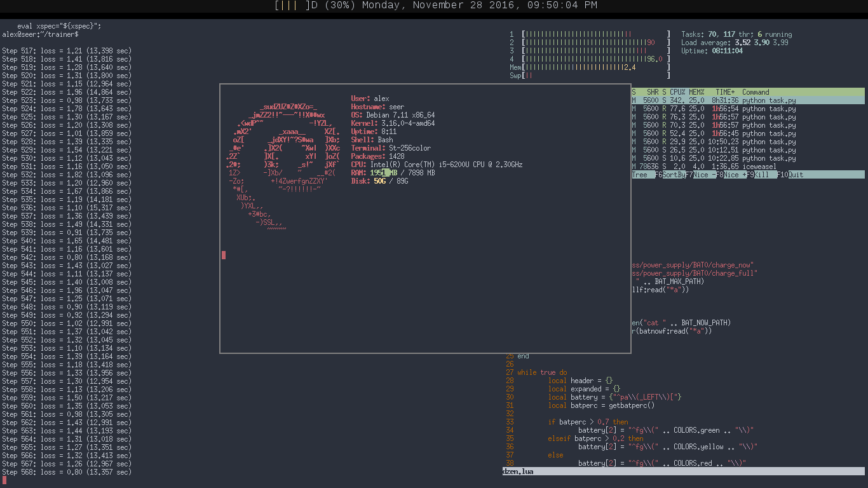Click the 'Step 568: loss = 0.80' log line
Image resolution: width=868 pixels, height=488 pixels.
click(67, 472)
